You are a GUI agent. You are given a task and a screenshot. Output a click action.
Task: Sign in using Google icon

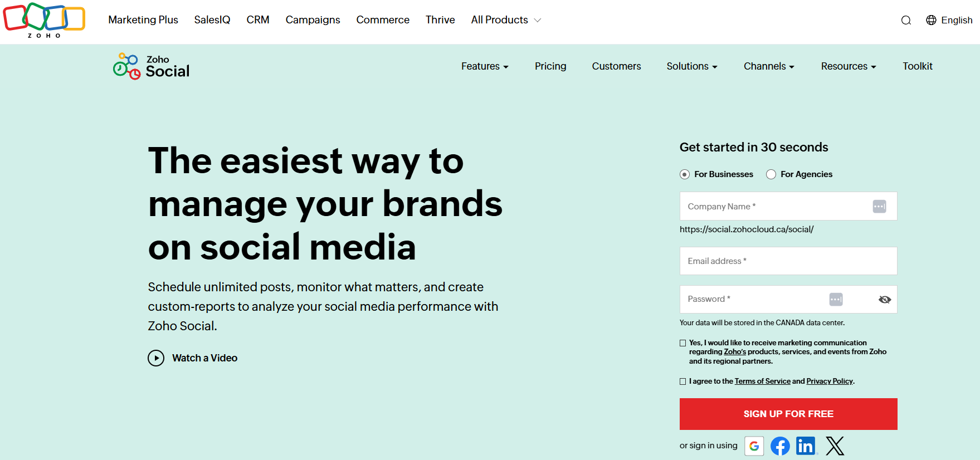(754, 446)
